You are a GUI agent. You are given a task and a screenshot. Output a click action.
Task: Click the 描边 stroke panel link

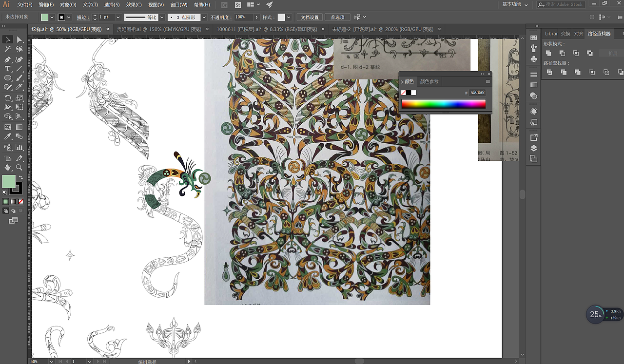[83, 17]
